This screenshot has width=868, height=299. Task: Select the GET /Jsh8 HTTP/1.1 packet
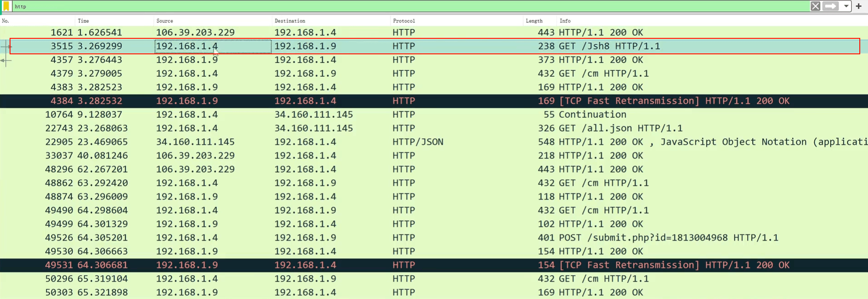point(434,46)
